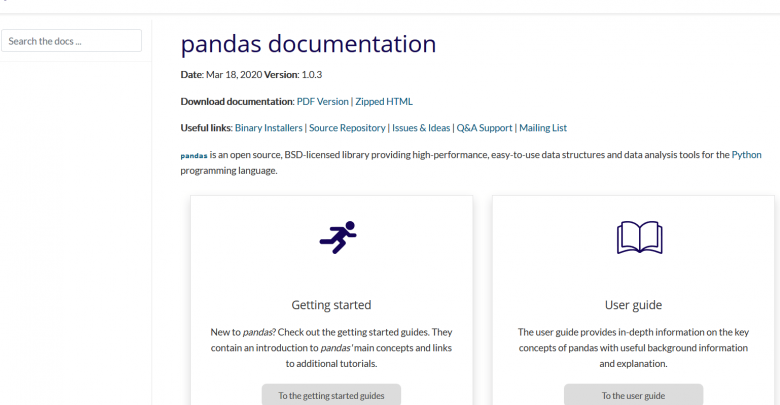Click To the user guide button
Image resolution: width=780 pixels, height=405 pixels.
633,395
